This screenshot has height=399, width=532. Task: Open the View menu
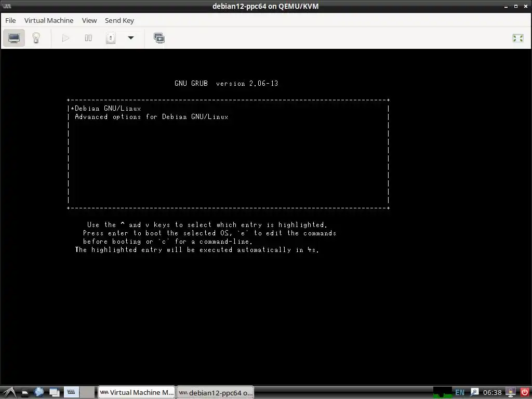pos(89,20)
